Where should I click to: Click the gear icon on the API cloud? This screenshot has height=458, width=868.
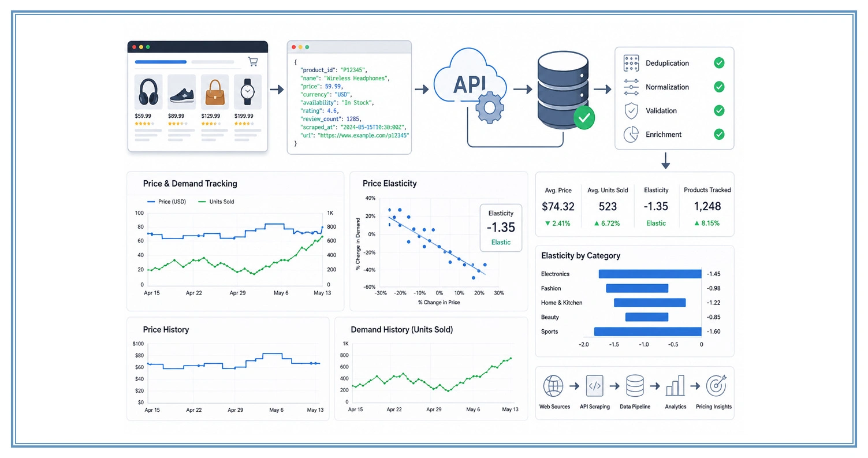pos(491,108)
